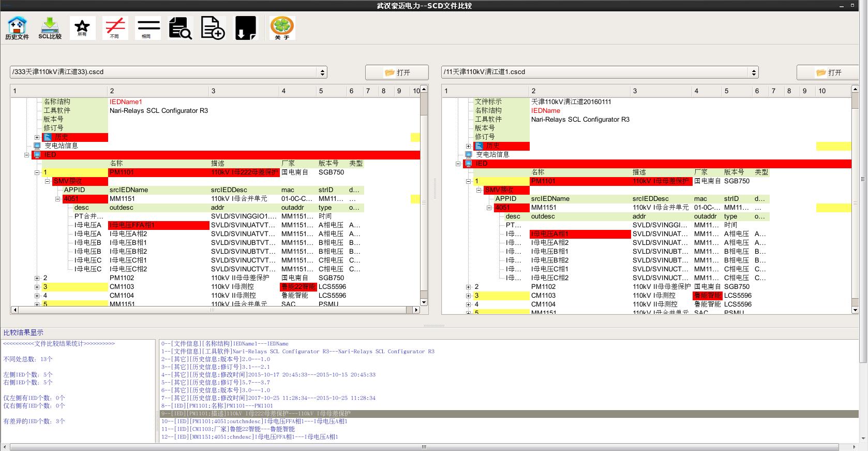The width and height of the screenshot is (868, 451).
Task: Click the document add plus icon
Action: (213, 28)
